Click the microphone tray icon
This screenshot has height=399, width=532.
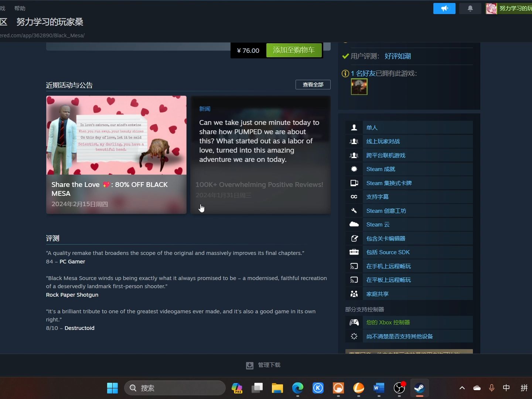[492, 388]
